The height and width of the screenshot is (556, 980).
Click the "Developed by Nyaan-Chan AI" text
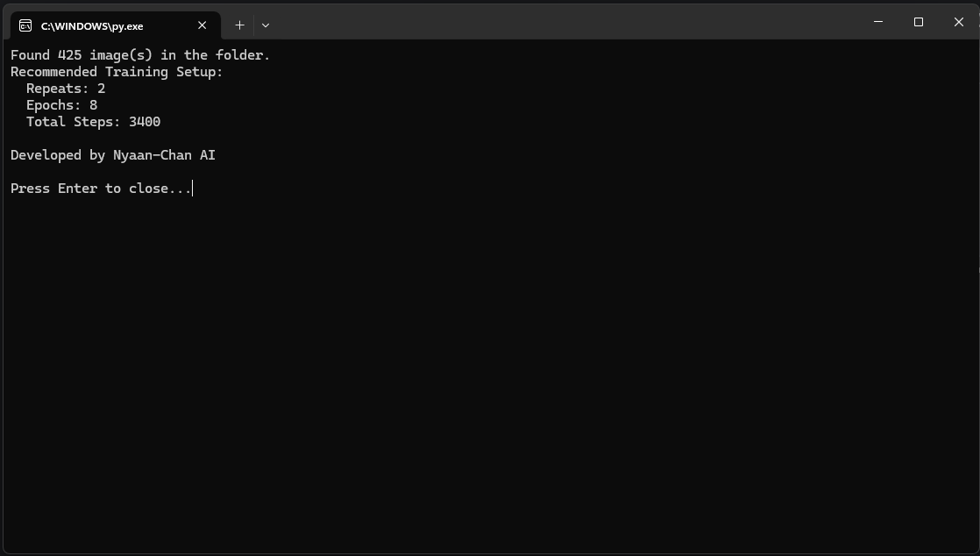113,155
